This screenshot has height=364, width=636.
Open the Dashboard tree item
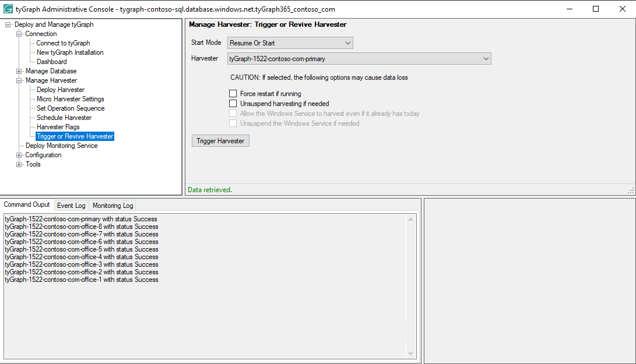(x=51, y=62)
